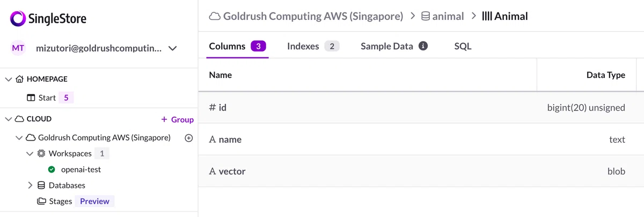Click the SingleStore logo
This screenshot has height=217, width=644.
(48, 19)
